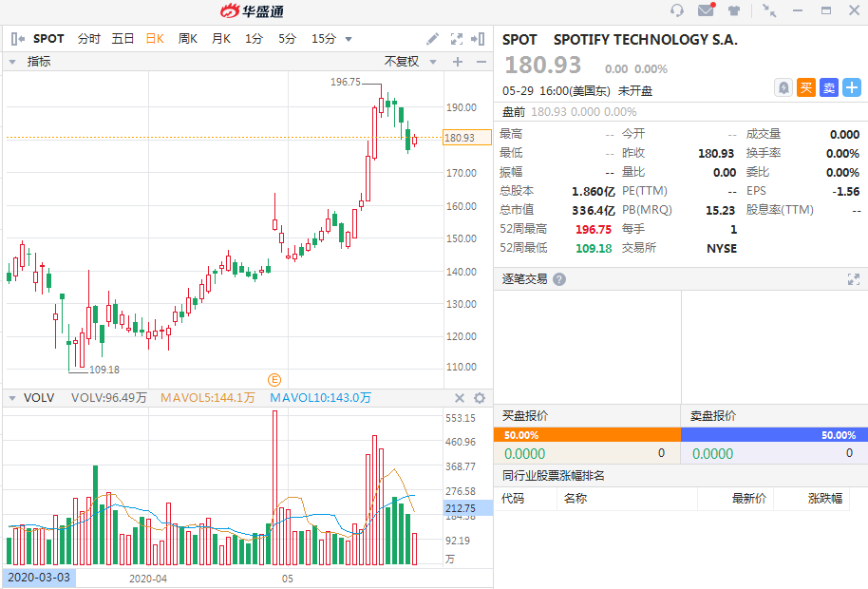The height and width of the screenshot is (589, 868).
Task: Zoom in chart with plus icon
Action: pos(458,62)
